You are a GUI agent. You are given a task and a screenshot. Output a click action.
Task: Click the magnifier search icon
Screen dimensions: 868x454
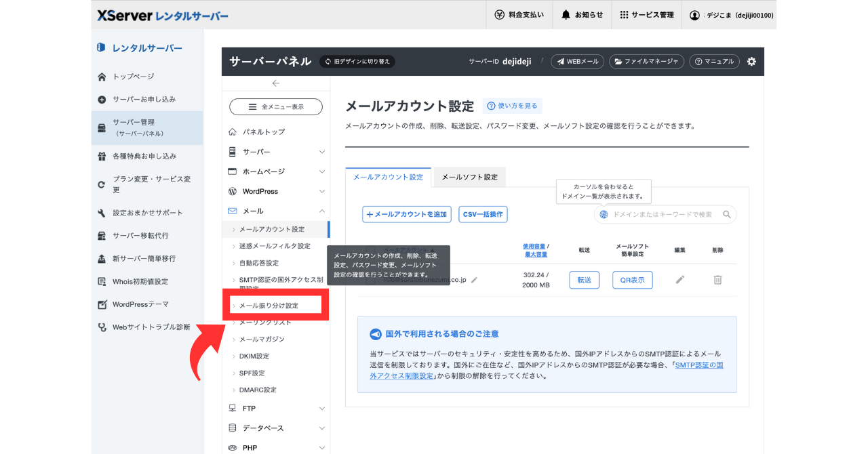coord(726,215)
